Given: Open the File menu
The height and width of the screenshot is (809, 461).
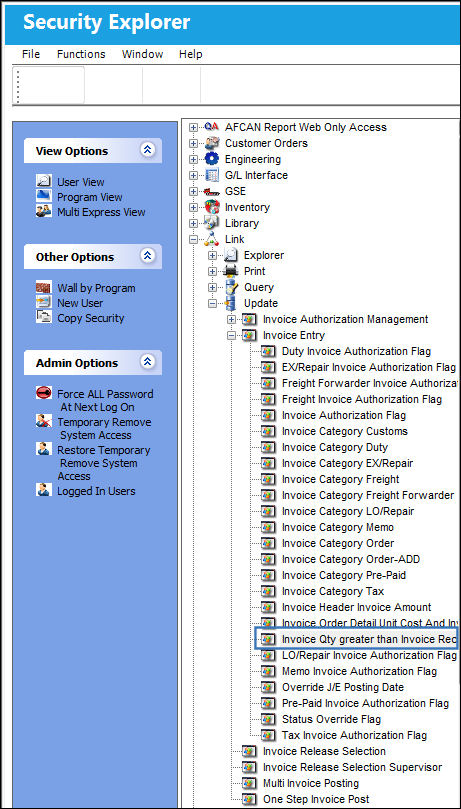Looking at the screenshot, I should (x=31, y=54).
